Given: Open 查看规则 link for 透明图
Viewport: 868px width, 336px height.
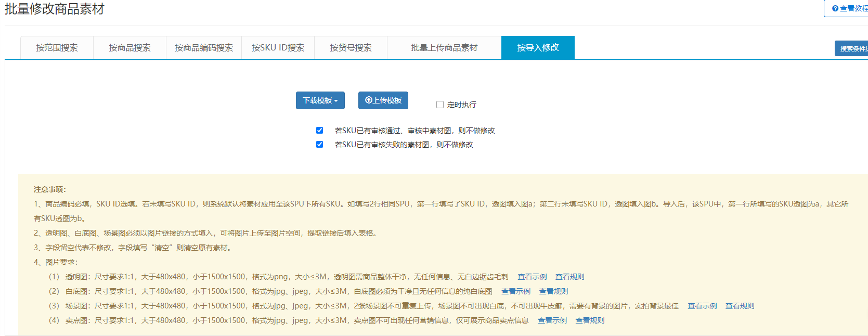Looking at the screenshot, I should coord(570,277).
